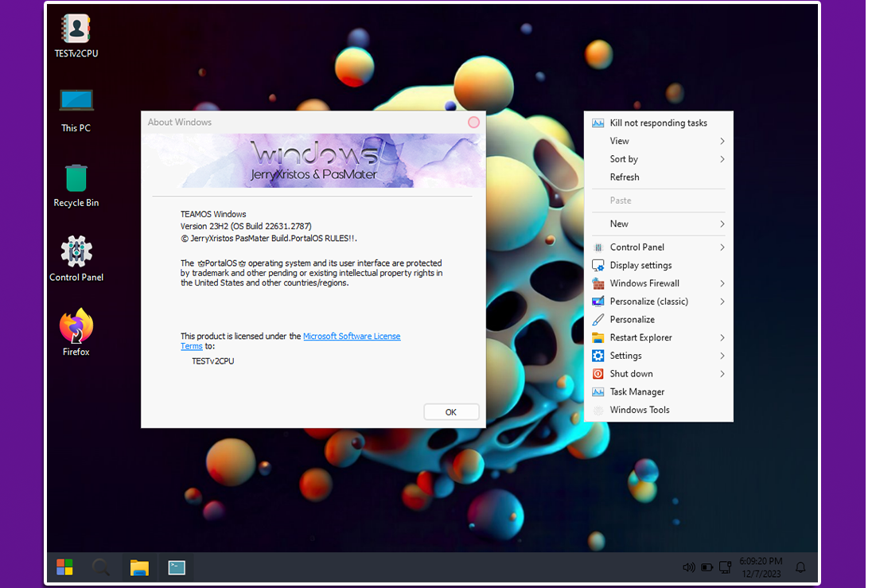The width and height of the screenshot is (872, 588).
Task: Choose Refresh from the context menu
Action: [x=625, y=177]
